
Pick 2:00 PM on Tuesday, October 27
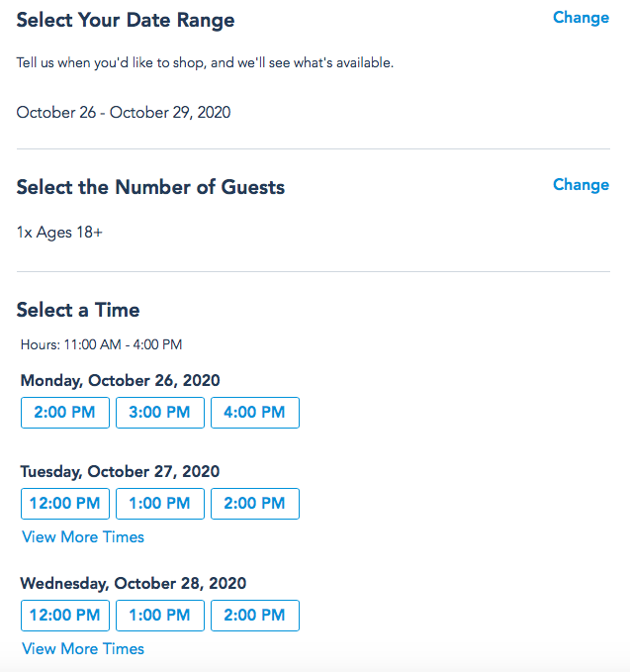click(254, 504)
